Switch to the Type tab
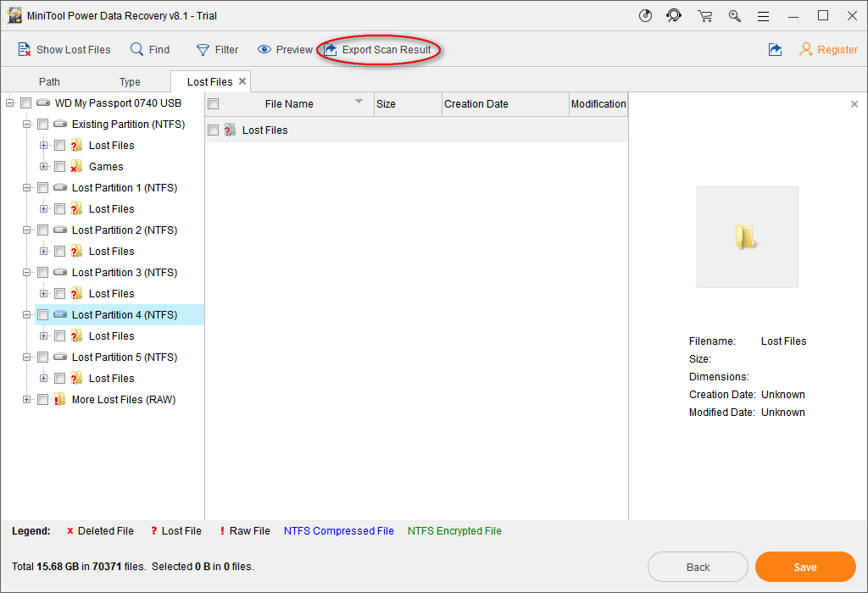This screenshot has width=868, height=593. tap(130, 82)
